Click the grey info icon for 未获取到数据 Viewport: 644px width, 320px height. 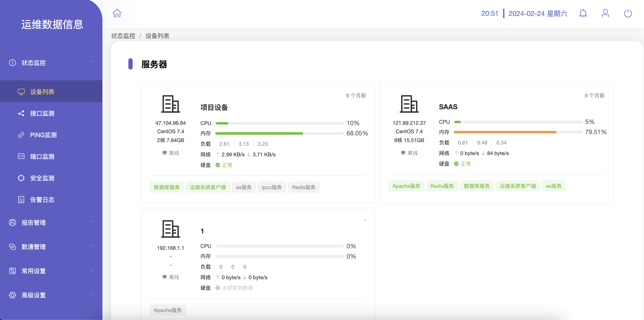point(217,288)
